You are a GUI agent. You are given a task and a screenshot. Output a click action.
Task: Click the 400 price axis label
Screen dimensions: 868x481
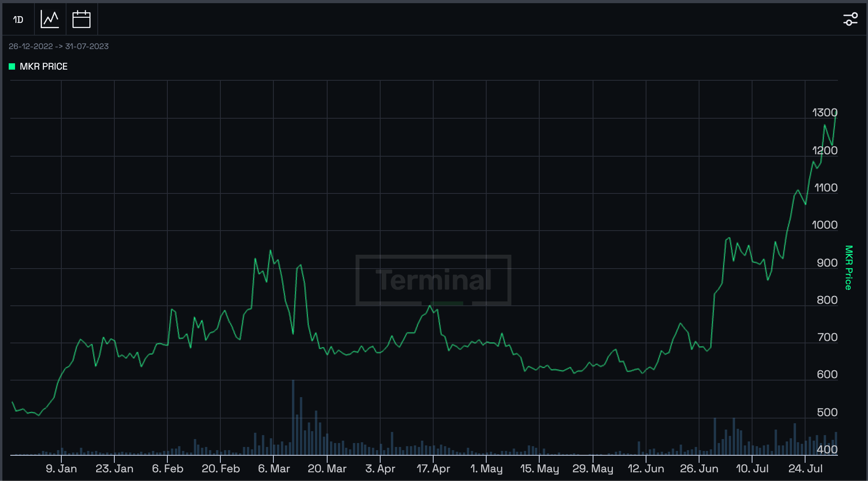[827, 449]
